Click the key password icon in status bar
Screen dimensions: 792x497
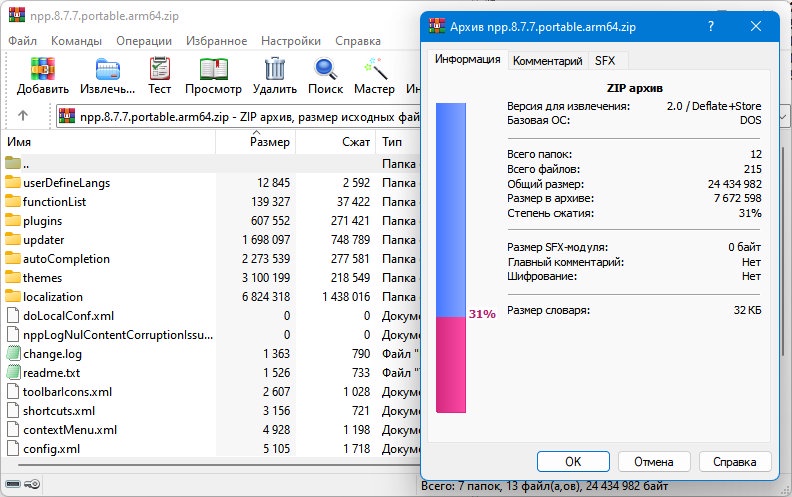(32, 484)
